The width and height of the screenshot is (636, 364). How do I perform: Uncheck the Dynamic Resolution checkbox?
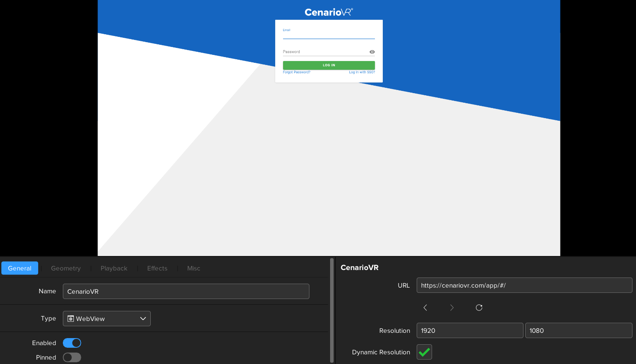(x=424, y=352)
